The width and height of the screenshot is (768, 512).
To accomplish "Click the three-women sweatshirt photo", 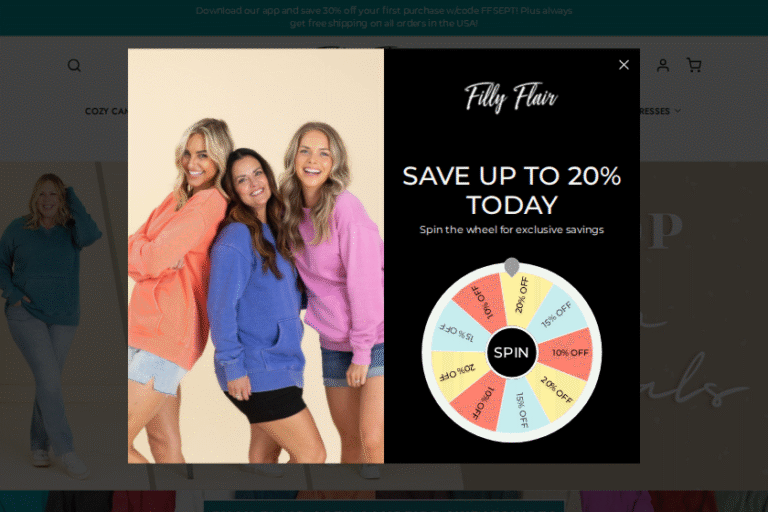I will 256,256.
